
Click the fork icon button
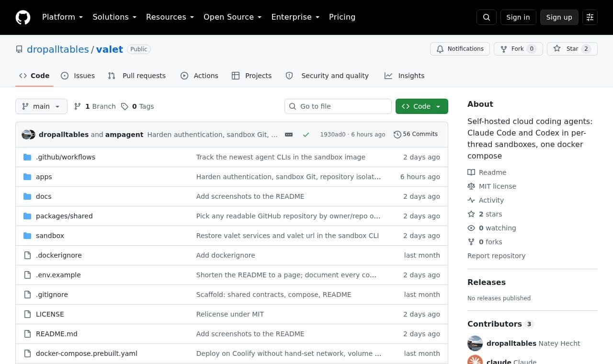pyautogui.click(x=503, y=49)
